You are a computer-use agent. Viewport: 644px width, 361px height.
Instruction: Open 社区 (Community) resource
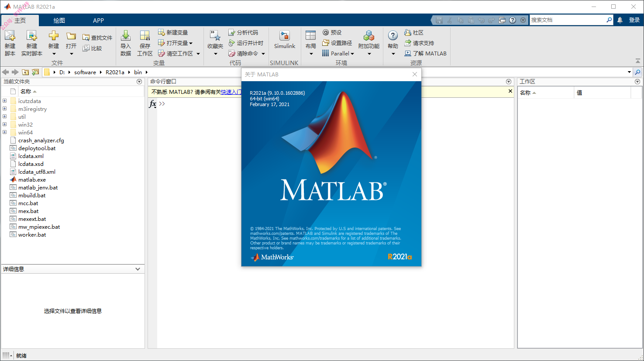(x=414, y=32)
